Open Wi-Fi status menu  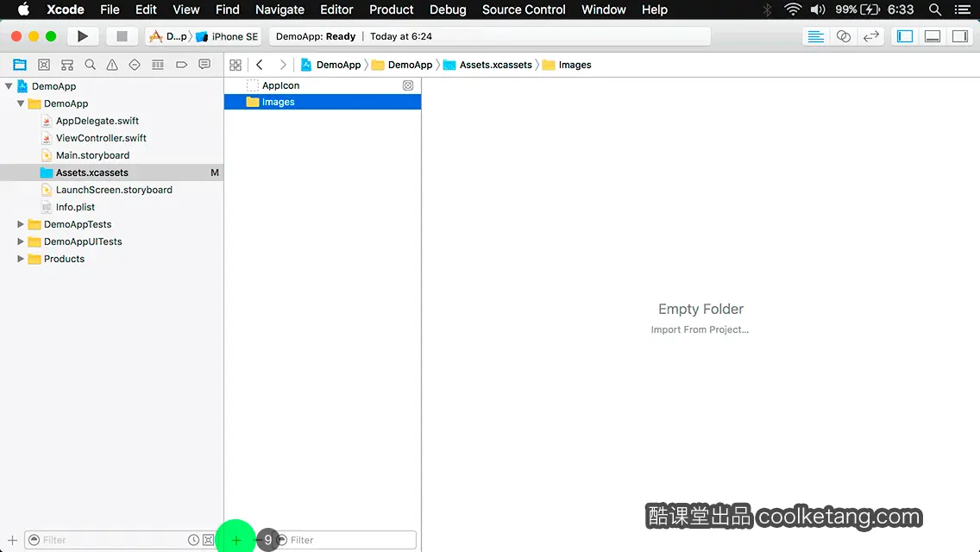pos(793,9)
